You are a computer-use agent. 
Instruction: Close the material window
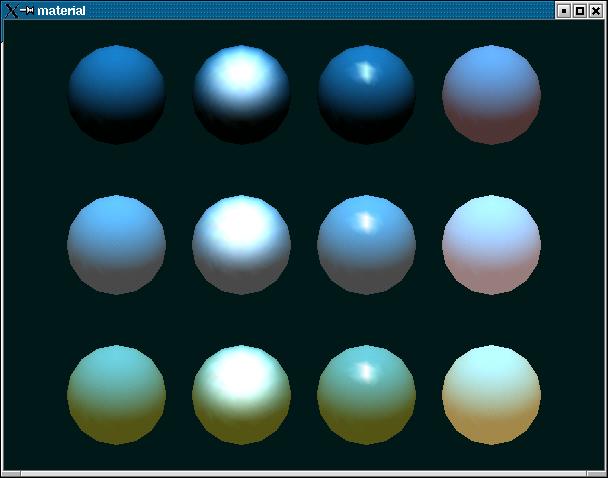pos(596,11)
